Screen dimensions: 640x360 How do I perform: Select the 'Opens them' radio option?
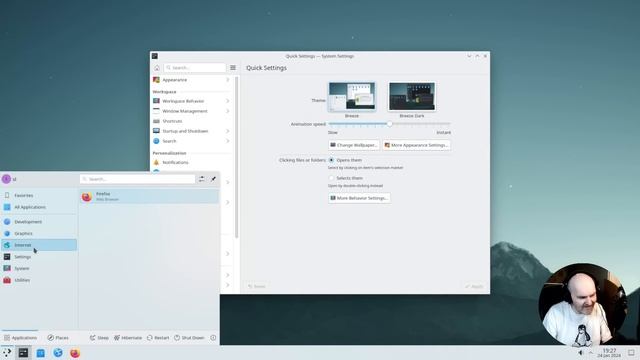click(x=331, y=160)
